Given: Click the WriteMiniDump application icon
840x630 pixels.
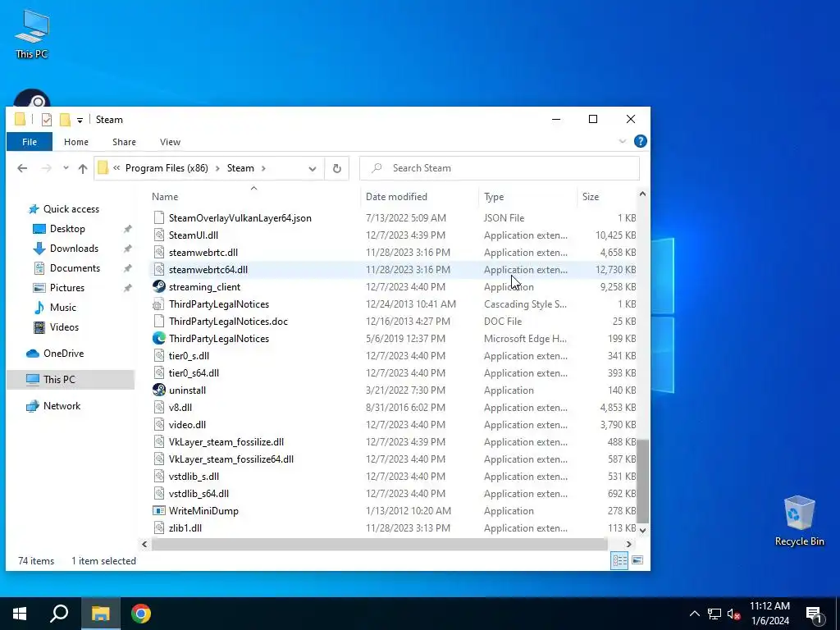Looking at the screenshot, I should [x=158, y=510].
